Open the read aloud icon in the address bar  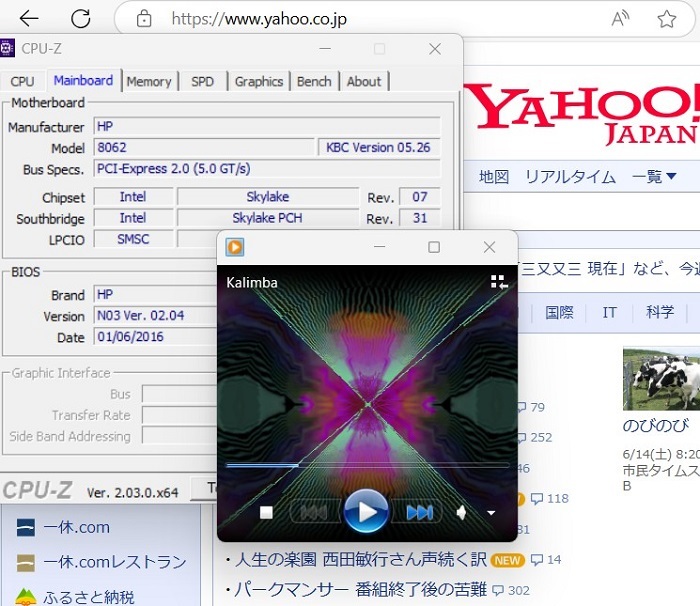click(x=620, y=19)
